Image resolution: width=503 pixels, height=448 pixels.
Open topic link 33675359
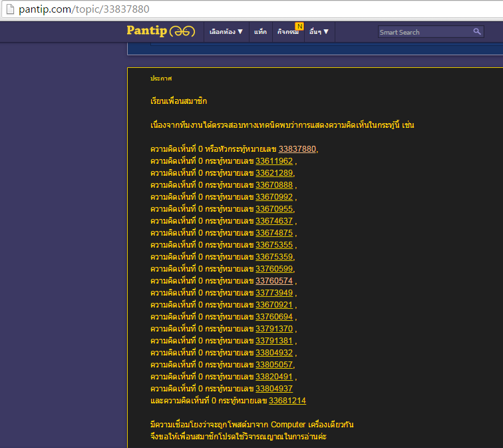pos(274,257)
